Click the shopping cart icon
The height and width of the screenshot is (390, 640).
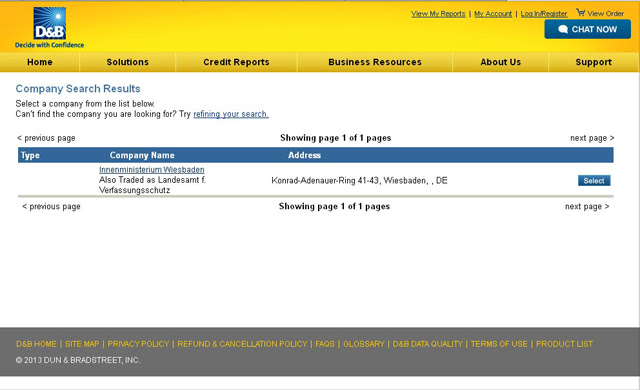(x=580, y=13)
